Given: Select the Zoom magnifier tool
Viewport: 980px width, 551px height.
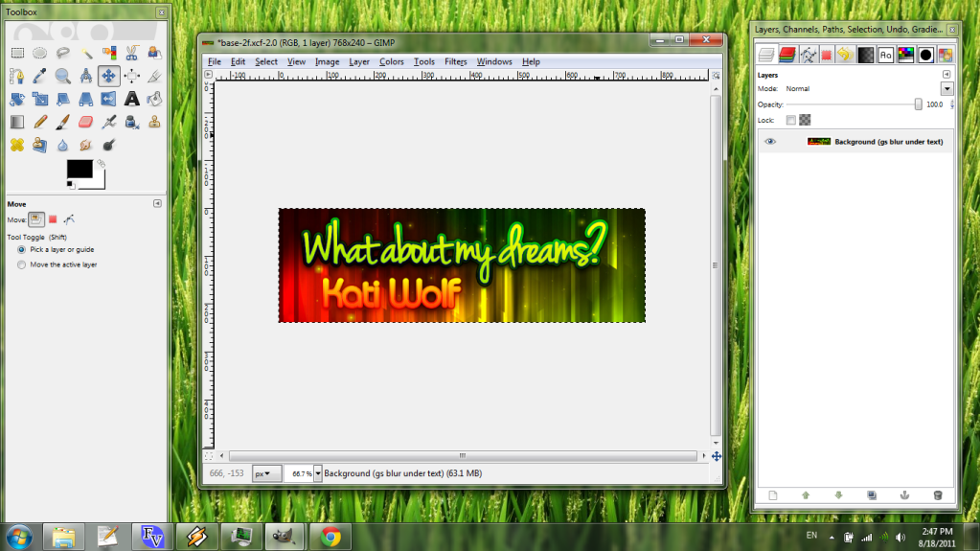Looking at the screenshot, I should (62, 77).
